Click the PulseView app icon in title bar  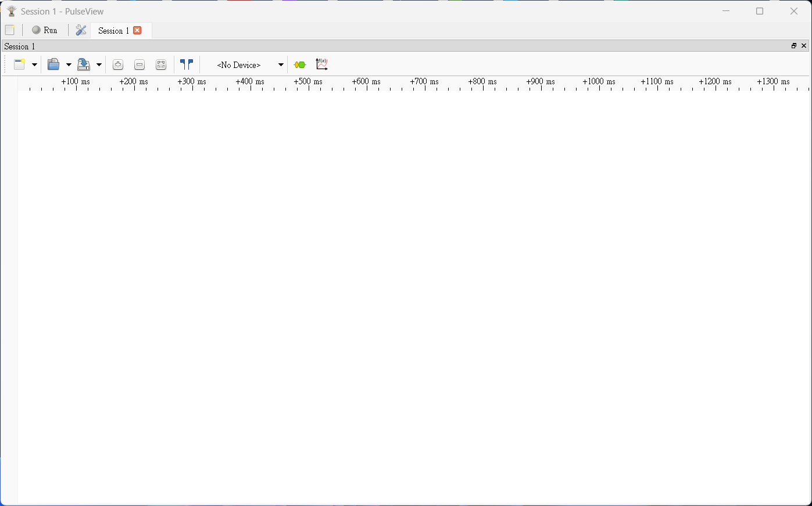[x=11, y=11]
